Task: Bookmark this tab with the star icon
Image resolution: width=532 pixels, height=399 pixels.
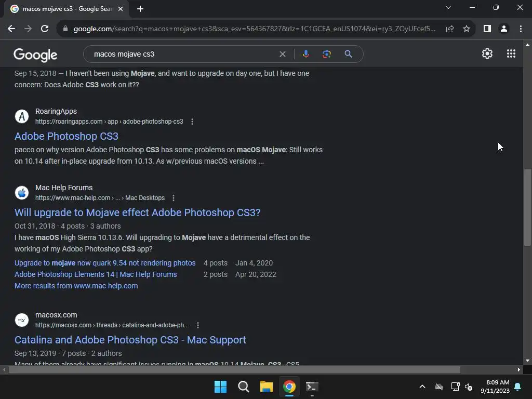Action: point(467,29)
